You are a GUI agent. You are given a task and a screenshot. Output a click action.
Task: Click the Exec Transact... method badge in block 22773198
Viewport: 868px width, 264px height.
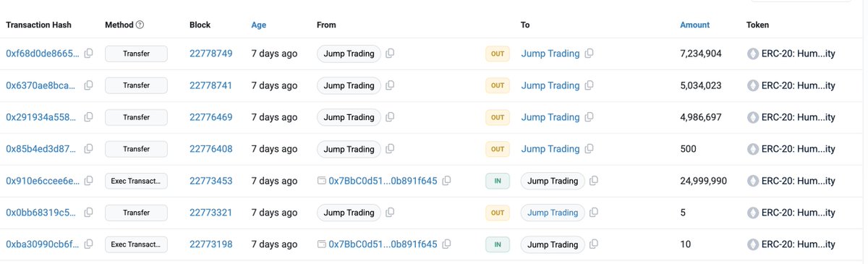[136, 244]
